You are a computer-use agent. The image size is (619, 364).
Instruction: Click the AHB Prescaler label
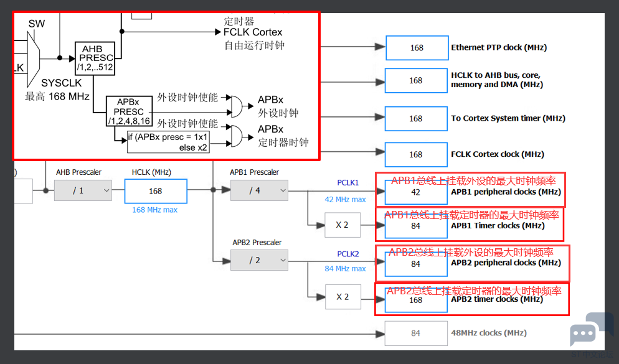78,172
